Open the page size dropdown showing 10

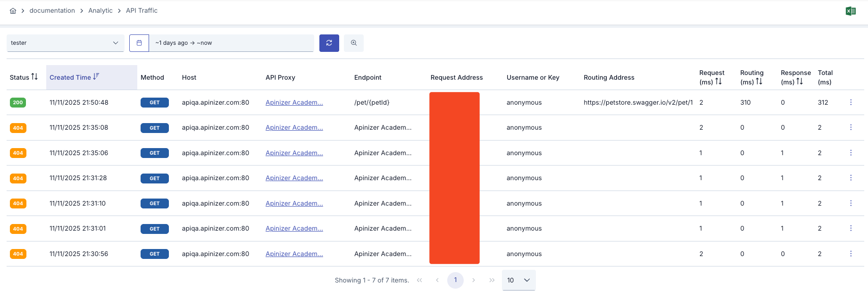coord(518,280)
